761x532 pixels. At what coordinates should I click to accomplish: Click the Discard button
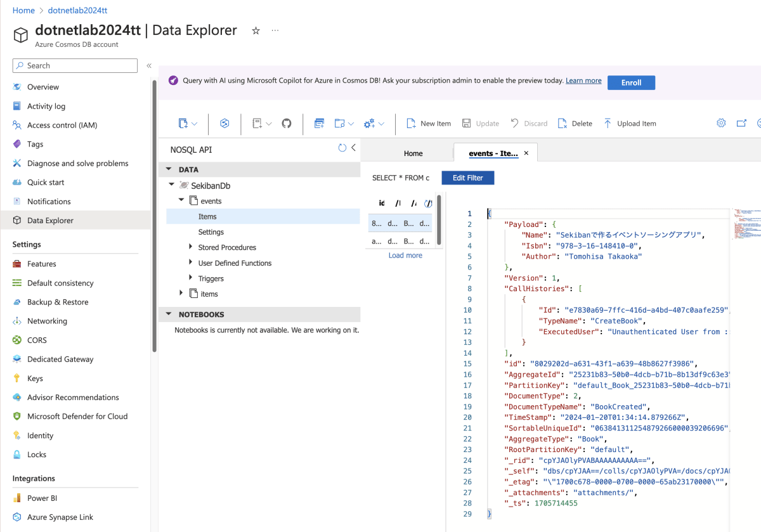tap(529, 124)
